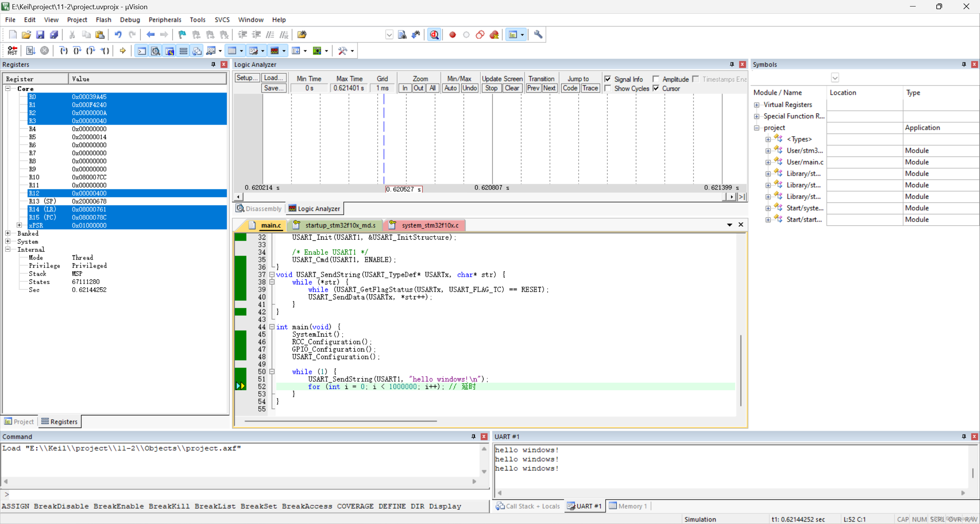Toggle pin on Logic Analyzer panel
The height and width of the screenshot is (524, 980).
pyautogui.click(x=732, y=64)
